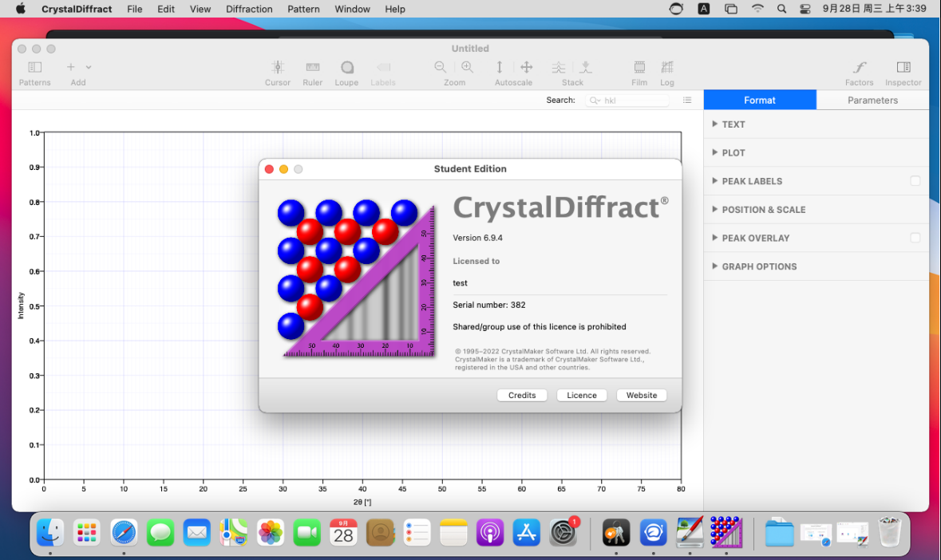Open the Trash in the Dock

(889, 532)
